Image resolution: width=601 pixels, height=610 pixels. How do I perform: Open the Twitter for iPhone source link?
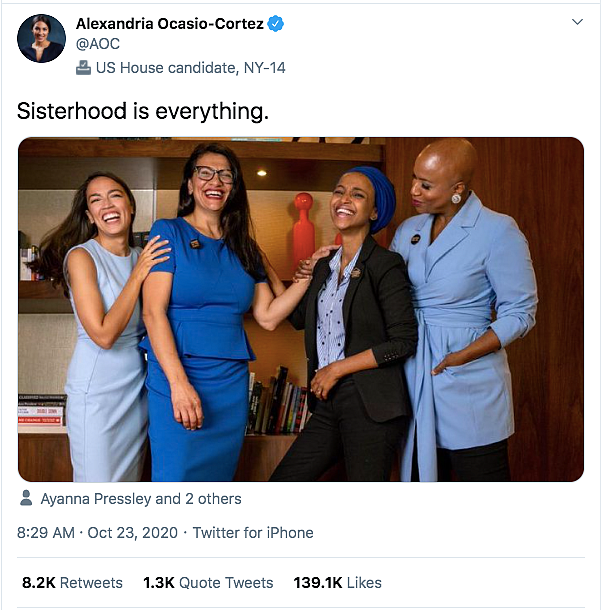pyautogui.click(x=253, y=533)
